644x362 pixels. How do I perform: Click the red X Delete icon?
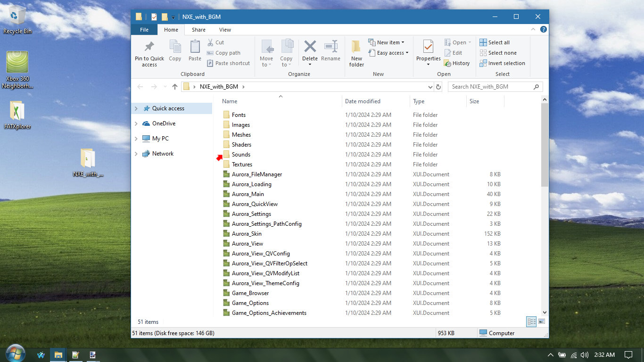point(310,46)
